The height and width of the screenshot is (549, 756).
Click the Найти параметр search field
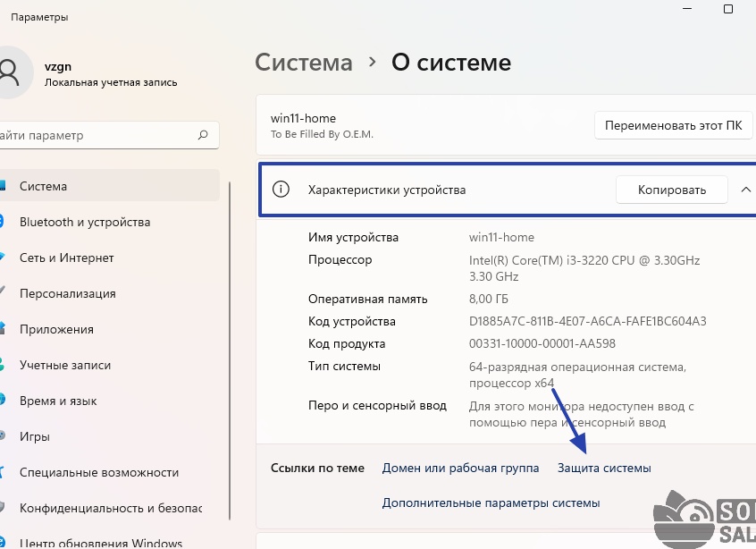[x=109, y=135]
